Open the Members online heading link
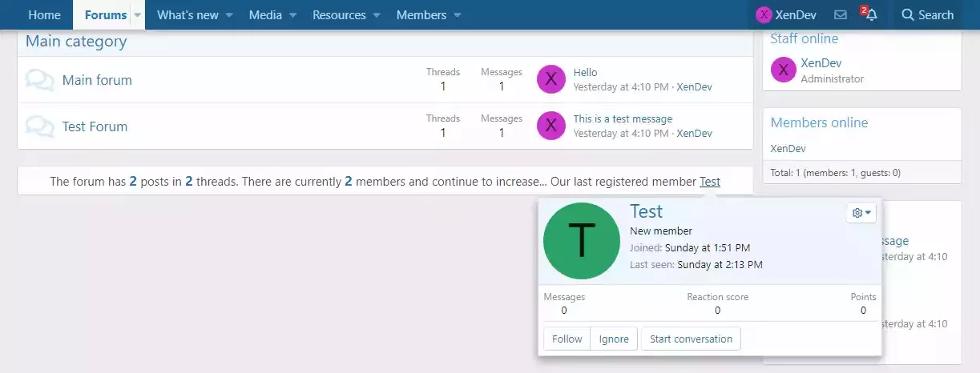 click(x=819, y=122)
